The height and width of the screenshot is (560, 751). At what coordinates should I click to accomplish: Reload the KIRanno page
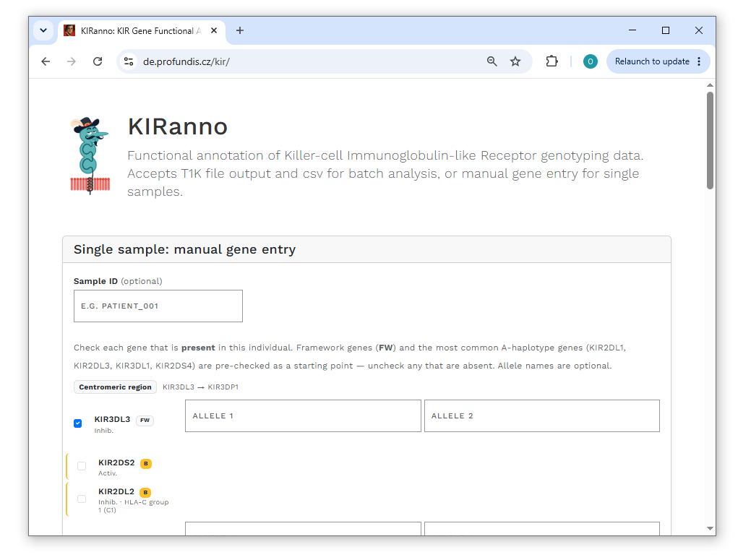tap(98, 61)
